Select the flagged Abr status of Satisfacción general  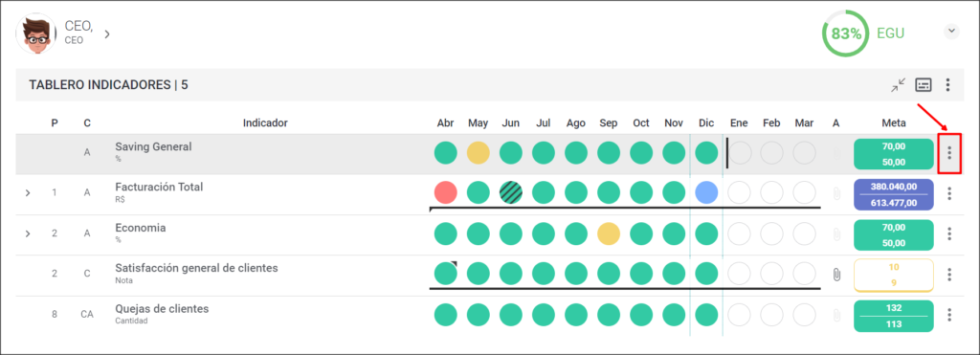coord(446,273)
